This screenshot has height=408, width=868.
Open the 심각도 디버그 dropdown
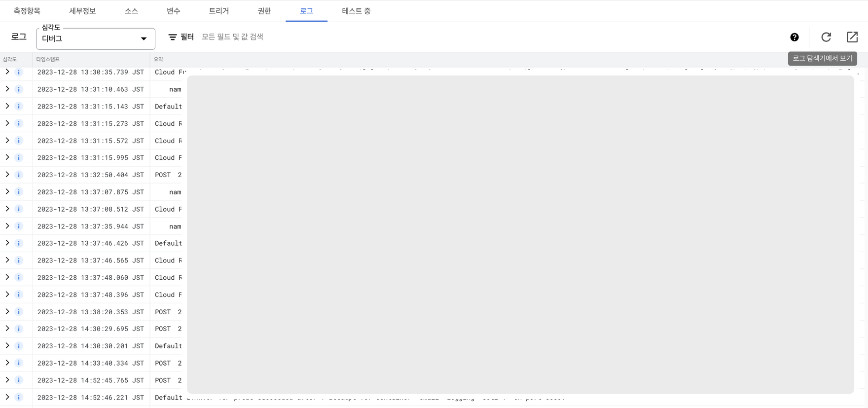click(96, 38)
